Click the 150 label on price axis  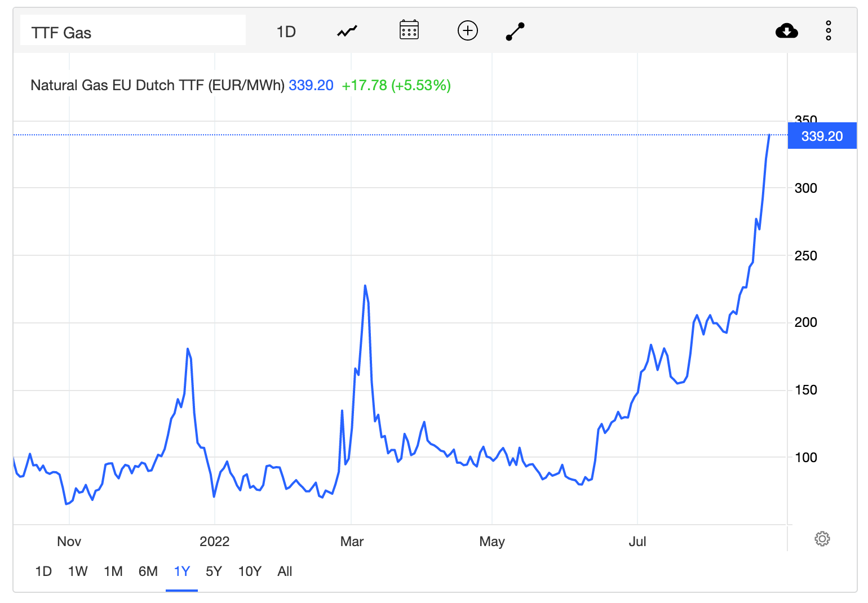tap(806, 390)
